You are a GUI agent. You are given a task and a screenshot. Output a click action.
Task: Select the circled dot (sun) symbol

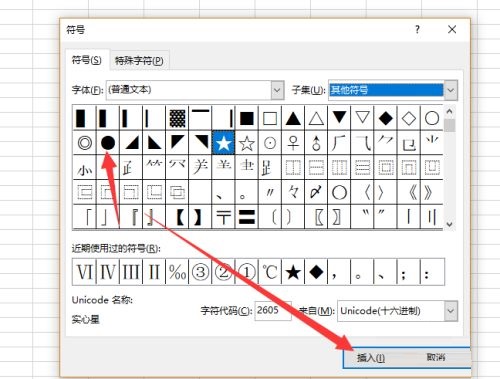pos(270,143)
